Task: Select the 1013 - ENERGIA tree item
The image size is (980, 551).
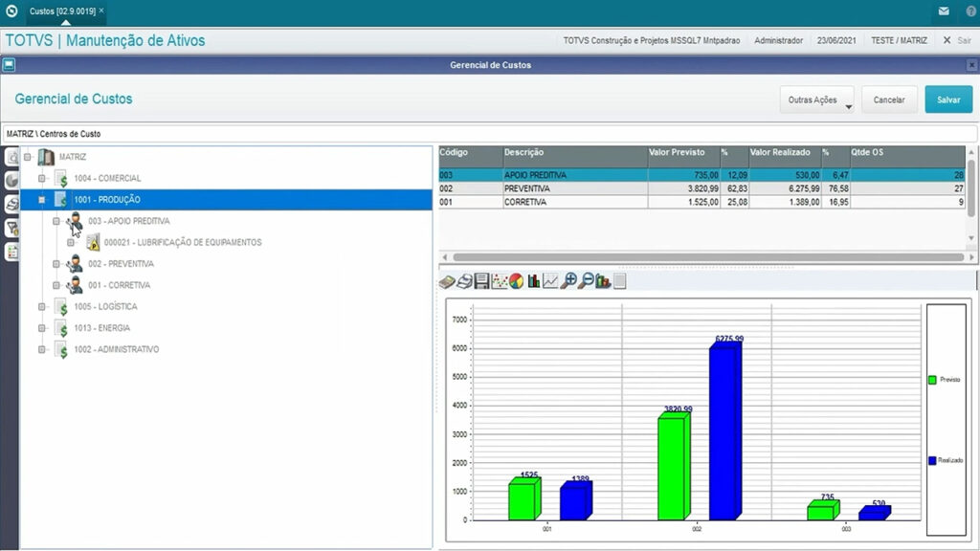Action: click(101, 328)
